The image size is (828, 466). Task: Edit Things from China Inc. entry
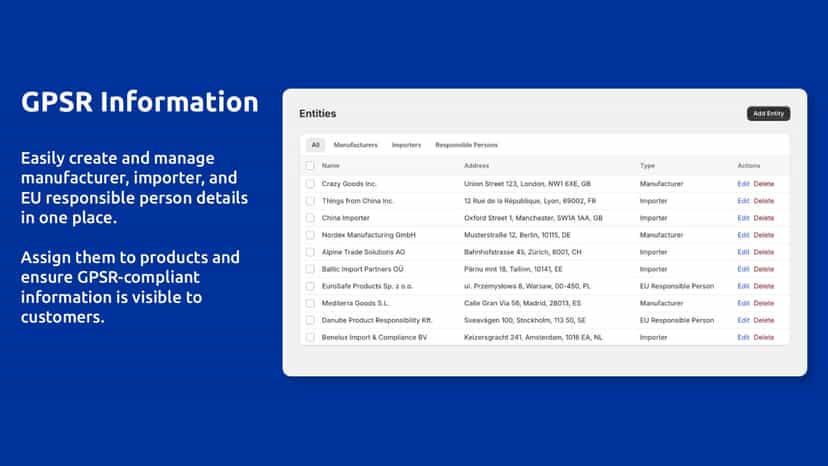click(x=743, y=201)
